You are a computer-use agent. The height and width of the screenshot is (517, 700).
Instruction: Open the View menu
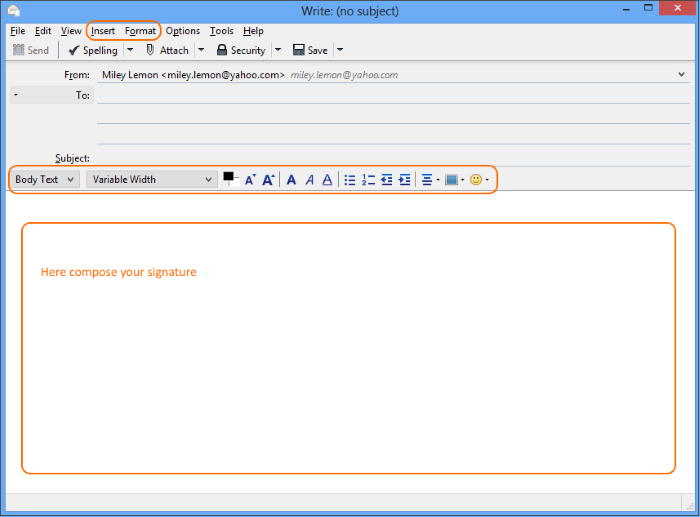coord(71,31)
